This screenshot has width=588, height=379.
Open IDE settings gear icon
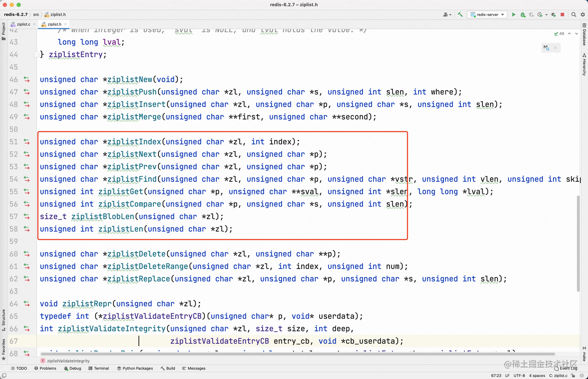(x=582, y=15)
